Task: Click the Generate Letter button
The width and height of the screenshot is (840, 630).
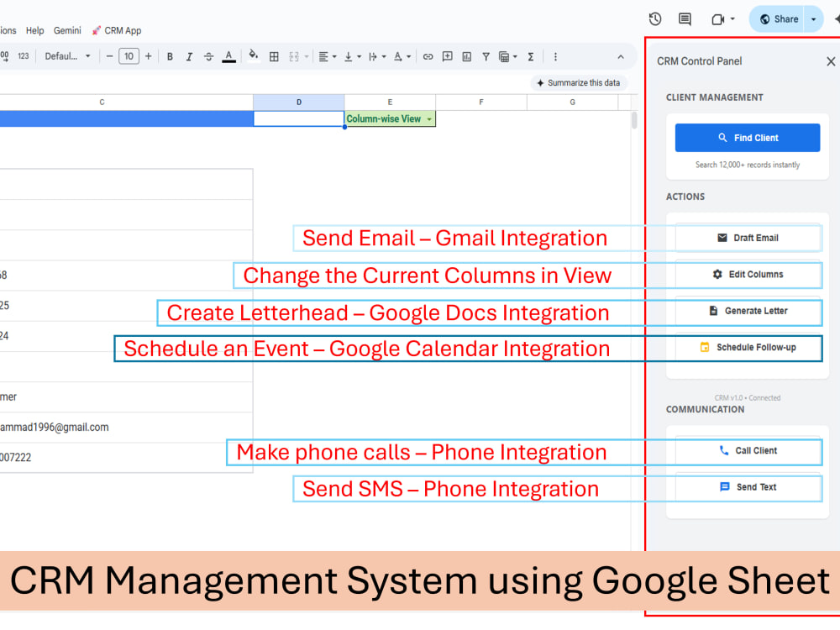Action: click(x=748, y=311)
